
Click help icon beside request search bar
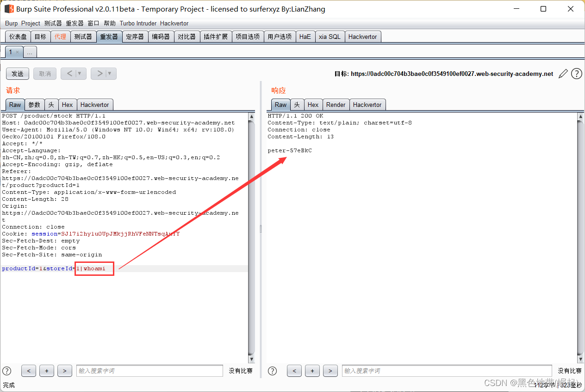point(7,371)
